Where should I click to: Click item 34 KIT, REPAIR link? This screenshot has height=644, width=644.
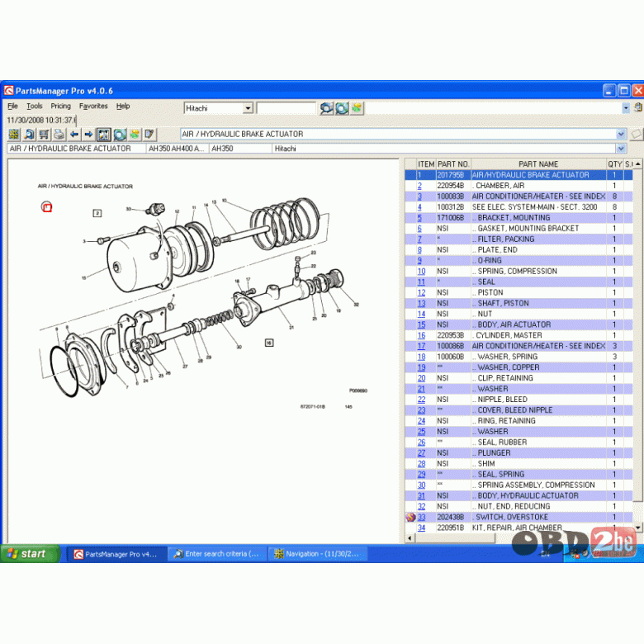pyautogui.click(x=421, y=528)
